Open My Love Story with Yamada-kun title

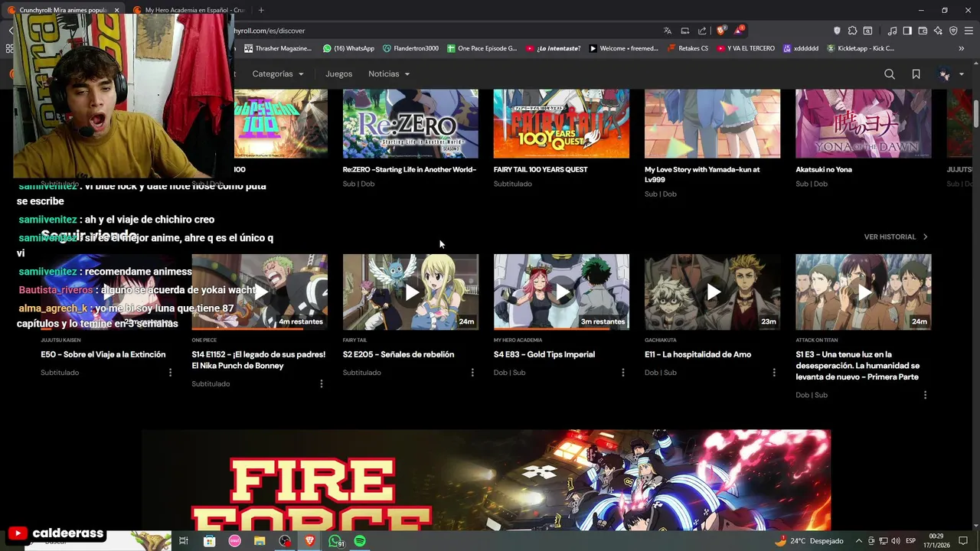(702, 174)
